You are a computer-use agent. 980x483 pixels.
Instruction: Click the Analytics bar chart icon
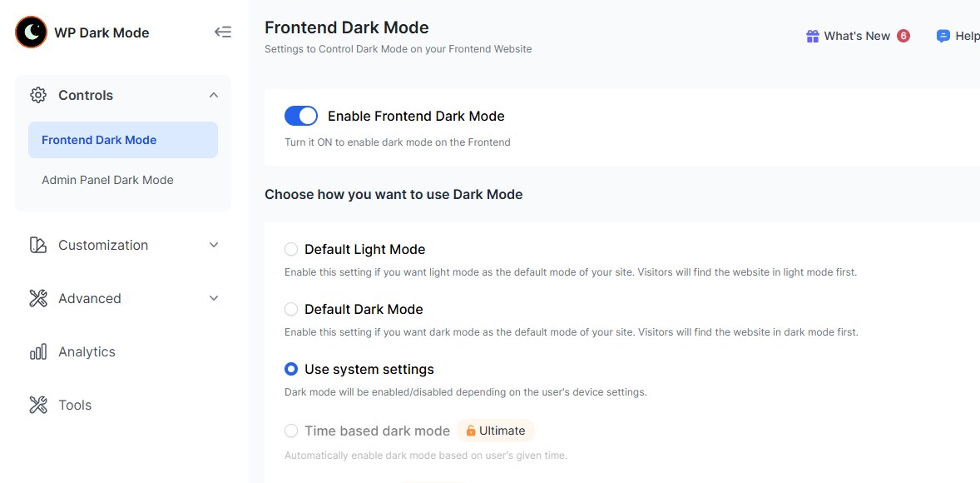[38, 351]
